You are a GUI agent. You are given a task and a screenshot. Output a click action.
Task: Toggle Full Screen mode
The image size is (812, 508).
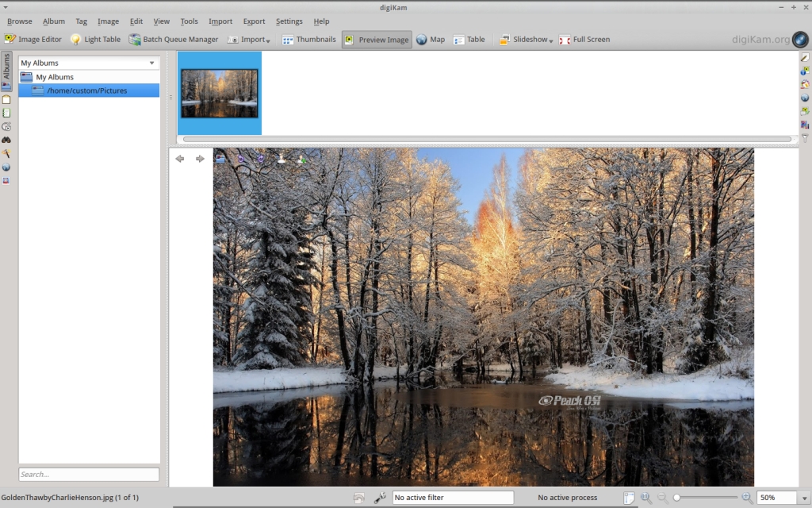coord(584,40)
